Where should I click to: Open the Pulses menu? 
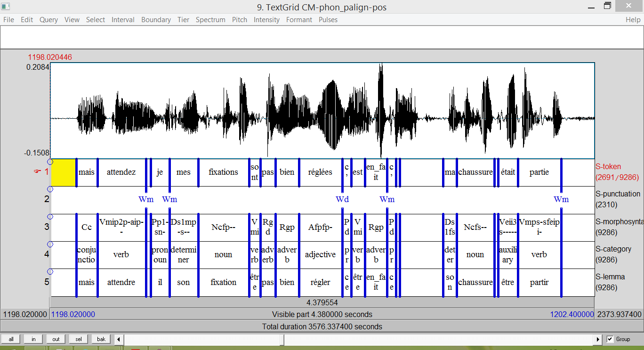(x=328, y=20)
